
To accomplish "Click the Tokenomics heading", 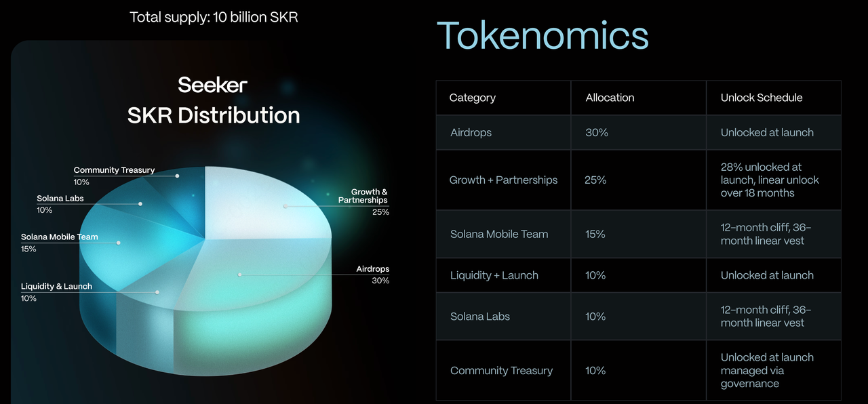I will 542,35.
